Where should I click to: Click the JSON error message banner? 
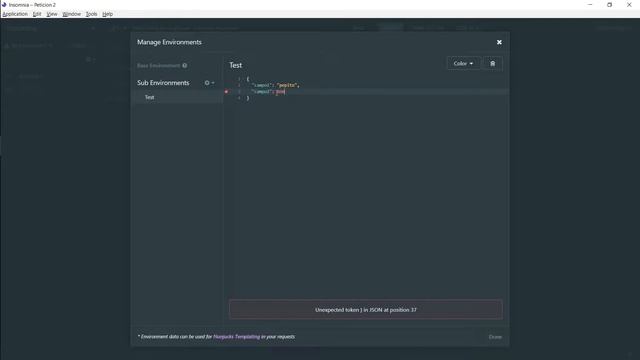(x=366, y=309)
